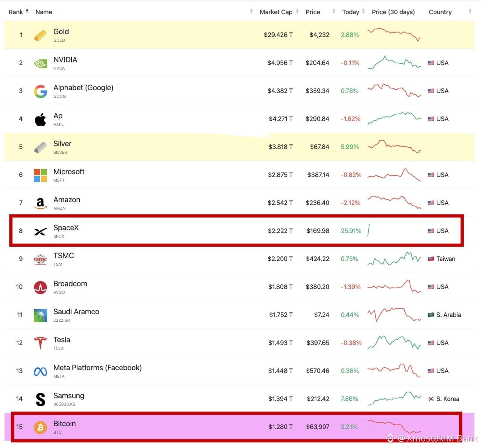Image resolution: width=481 pixels, height=448 pixels.
Task: Open the Saudi Aramco company link
Action: 76,312
